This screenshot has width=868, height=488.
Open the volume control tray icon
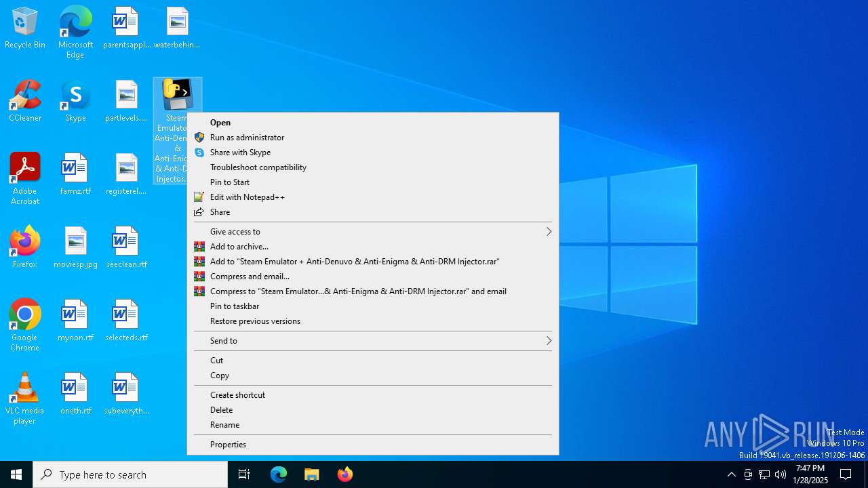(x=781, y=474)
